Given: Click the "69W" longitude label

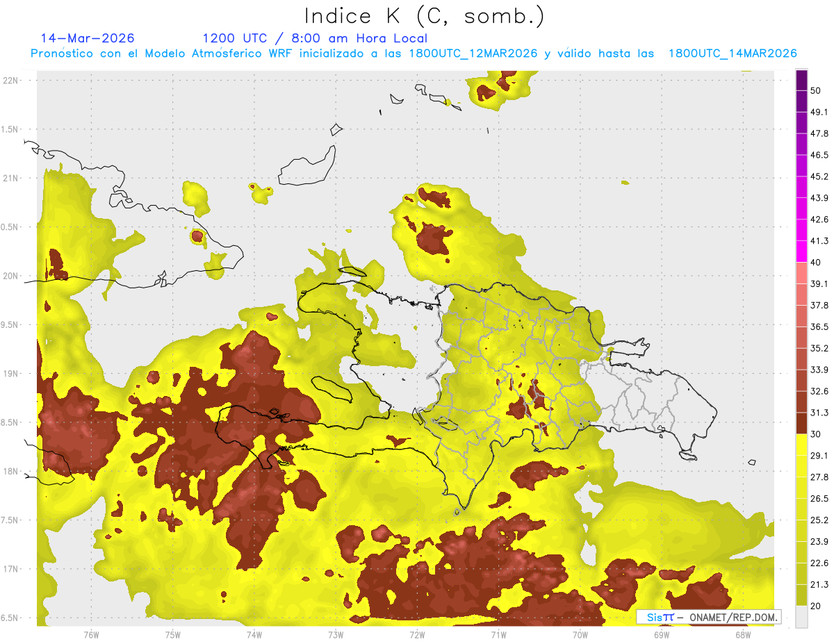Looking at the screenshot, I should [662, 634].
